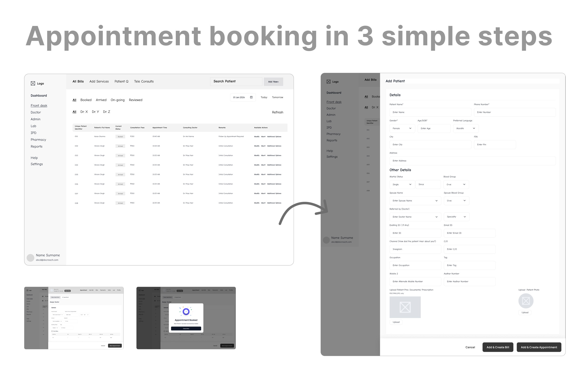This screenshot has height=371, width=588.
Task: Click the calendar icon in date picker
Action: click(251, 97)
